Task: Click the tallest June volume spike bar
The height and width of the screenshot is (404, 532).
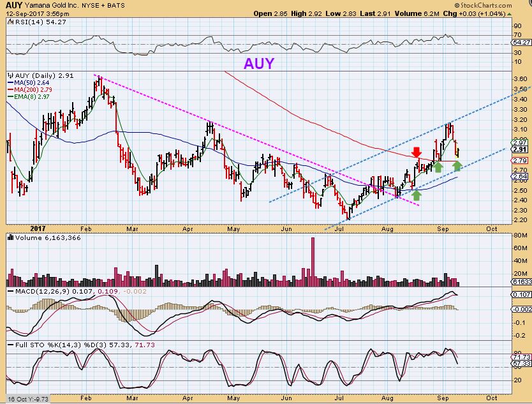Action: pos(313,262)
